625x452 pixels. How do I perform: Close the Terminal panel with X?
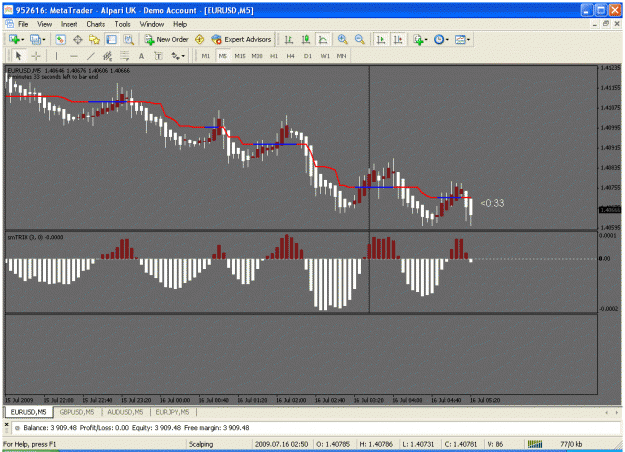(6, 424)
